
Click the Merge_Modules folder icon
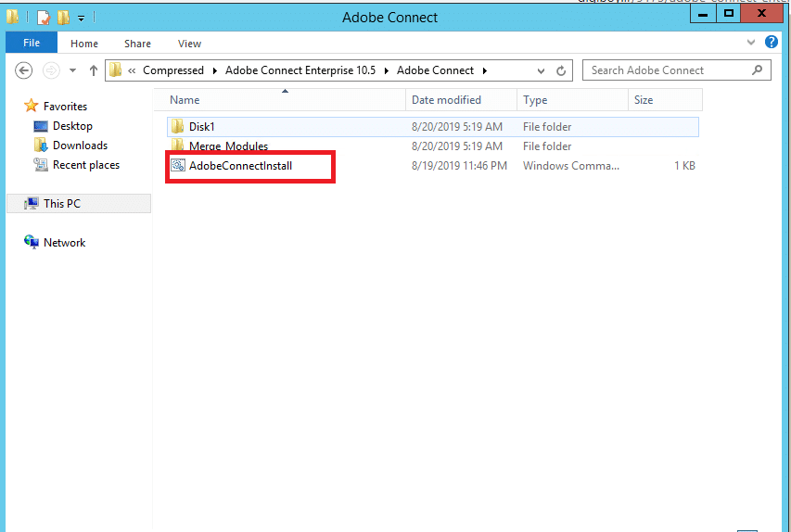coord(177,145)
